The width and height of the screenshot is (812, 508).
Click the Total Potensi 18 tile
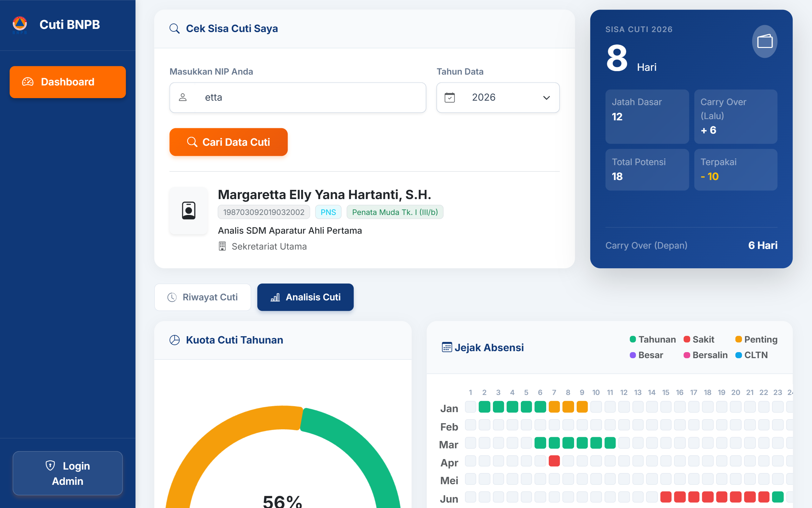pos(647,170)
